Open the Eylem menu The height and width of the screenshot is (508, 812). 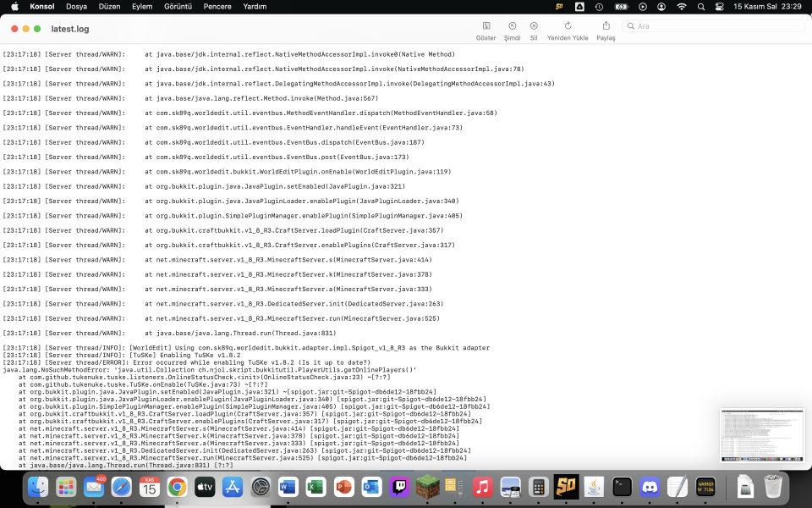tap(142, 7)
